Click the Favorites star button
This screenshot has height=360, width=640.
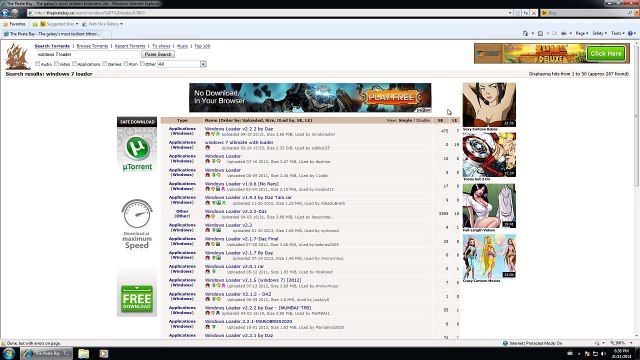pyautogui.click(x=14, y=24)
